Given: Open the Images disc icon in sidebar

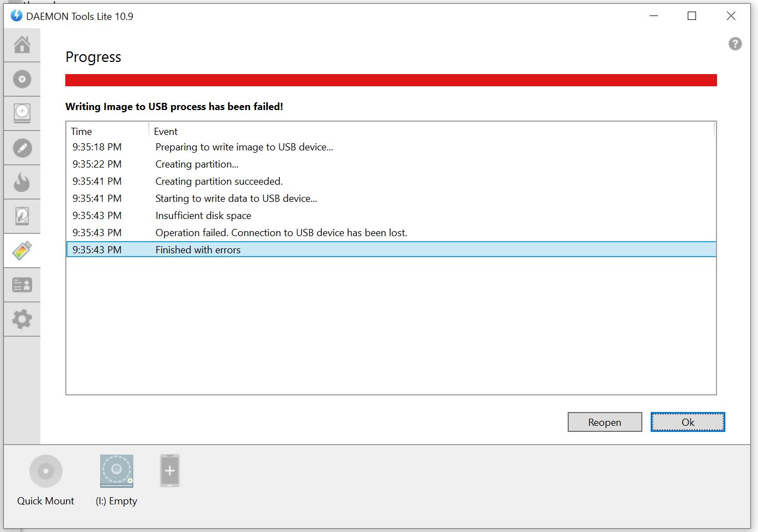Looking at the screenshot, I should click(22, 79).
